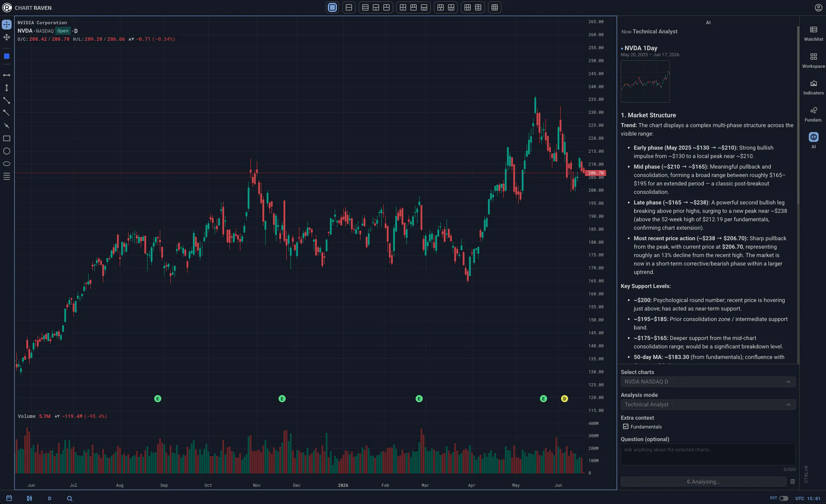826x504 pixels.
Task: Switch to the 2x2 grid layout
Action: point(403,7)
